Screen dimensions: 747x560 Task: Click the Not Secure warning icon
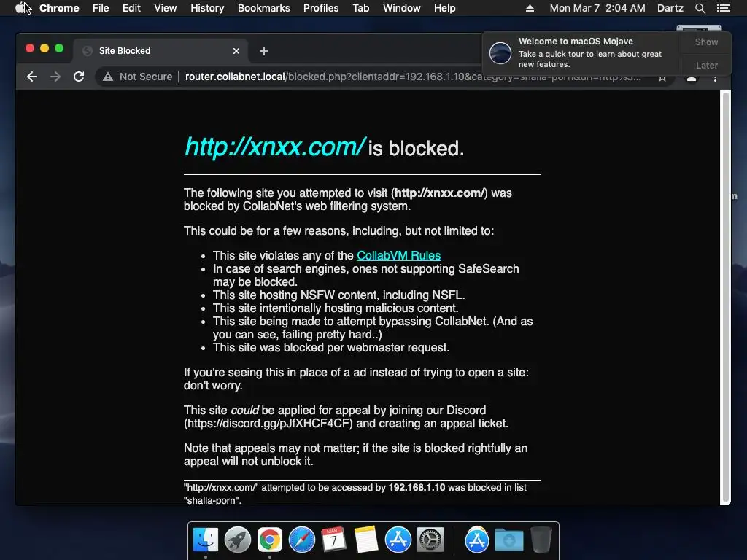[108, 77]
